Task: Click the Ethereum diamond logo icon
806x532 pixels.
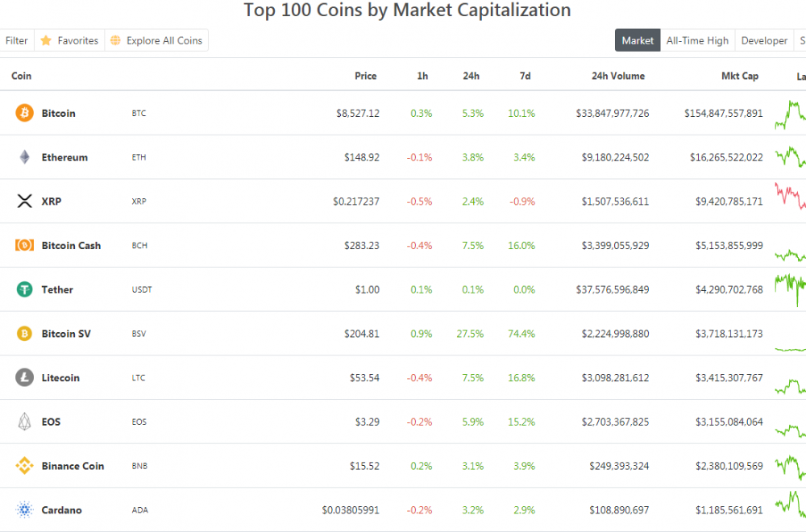Action: [24, 157]
